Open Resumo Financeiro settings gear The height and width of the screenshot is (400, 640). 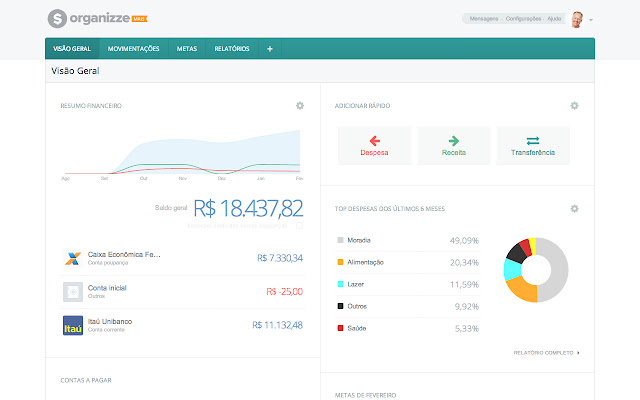tap(300, 105)
